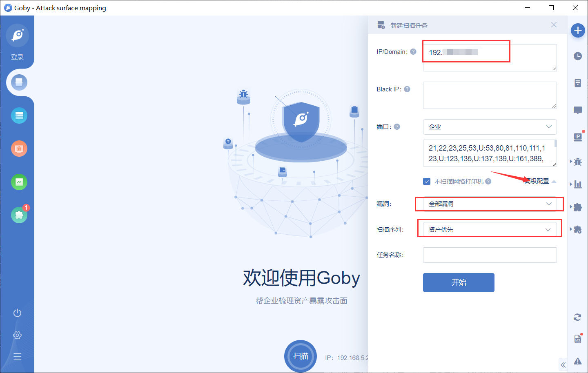Screen dimensions: 588x373
Task: Click the IP/Domain help question mark
Action: point(413,52)
